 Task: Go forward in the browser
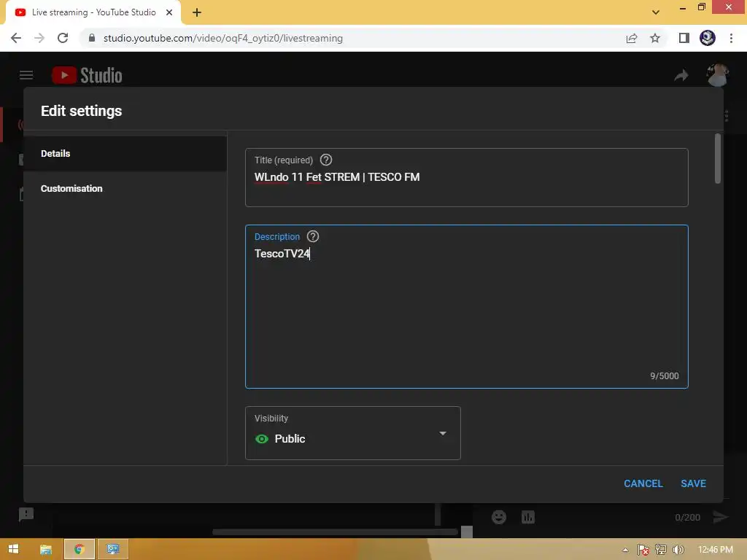[x=39, y=38]
